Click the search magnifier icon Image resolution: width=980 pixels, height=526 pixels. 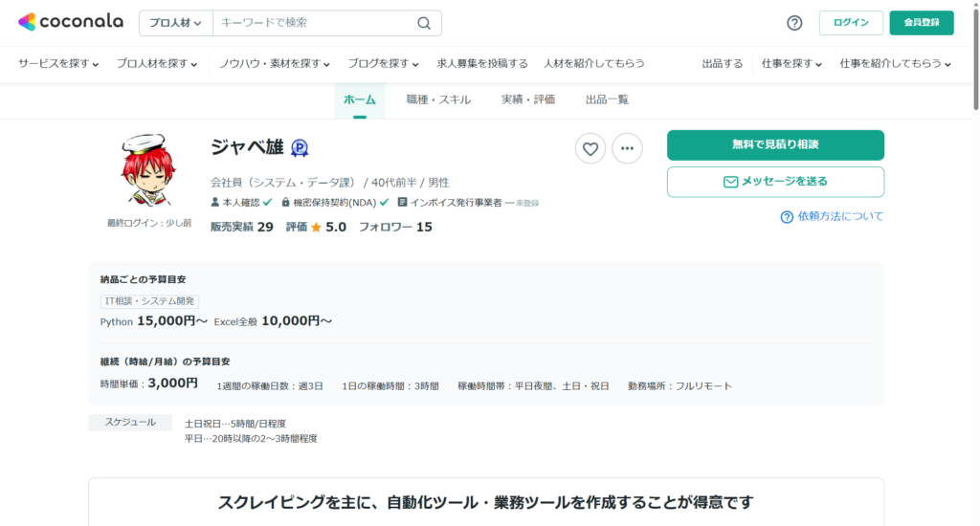(424, 23)
